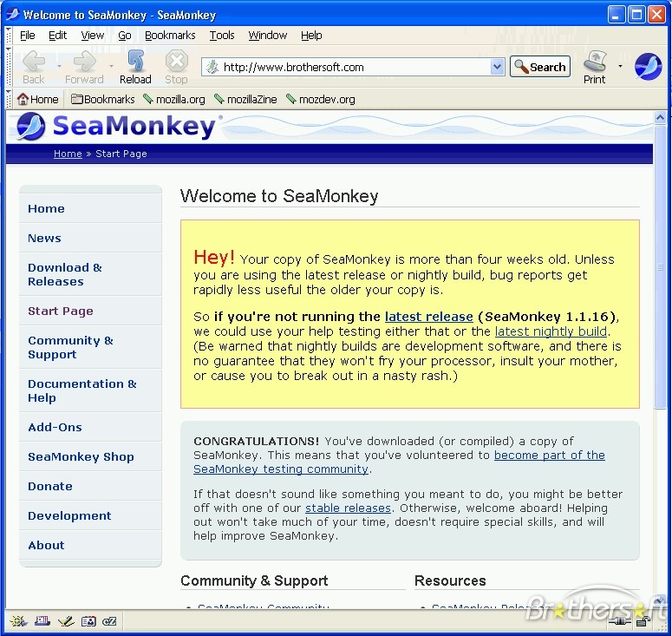Image resolution: width=672 pixels, height=636 pixels.
Task: Open the Window menu
Action: coord(267,36)
